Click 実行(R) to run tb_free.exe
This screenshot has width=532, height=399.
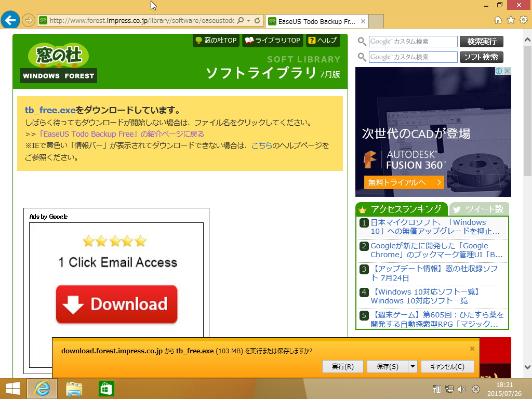(x=343, y=366)
